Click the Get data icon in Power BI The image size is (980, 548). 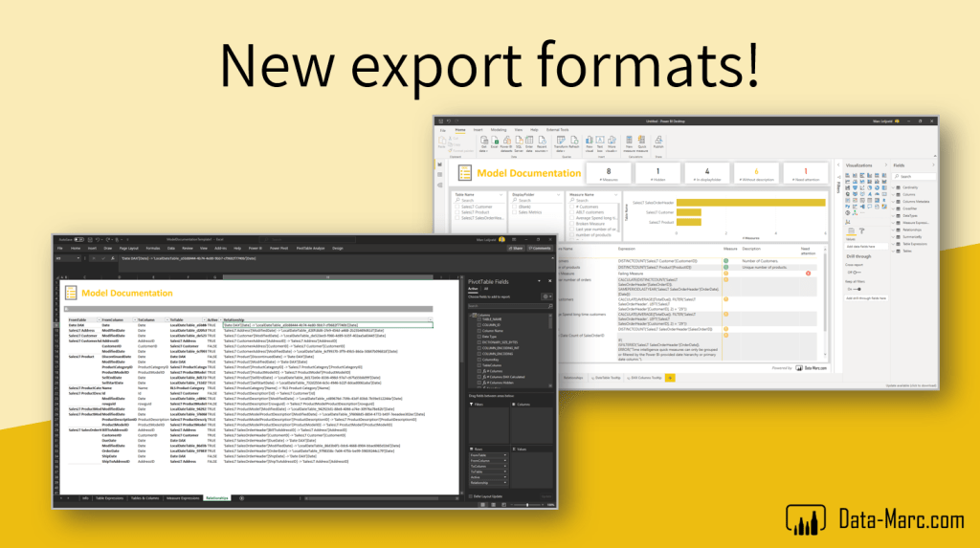pos(485,142)
